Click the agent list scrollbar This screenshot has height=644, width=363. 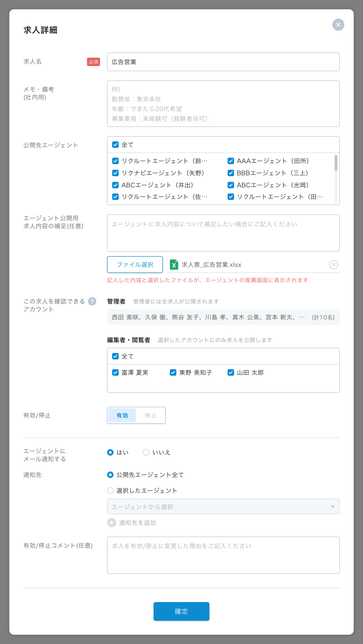coord(336,164)
